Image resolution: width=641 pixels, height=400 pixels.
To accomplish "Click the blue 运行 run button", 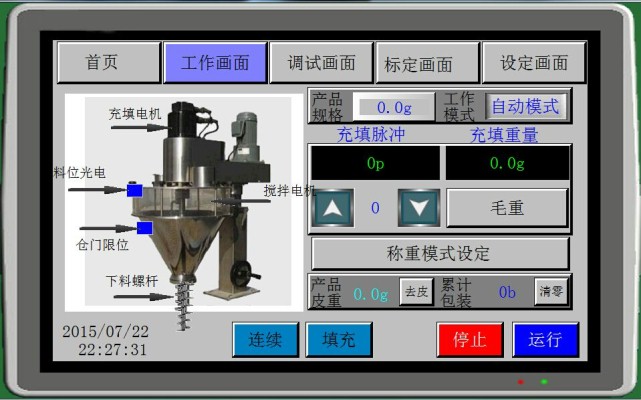I will pos(545,339).
